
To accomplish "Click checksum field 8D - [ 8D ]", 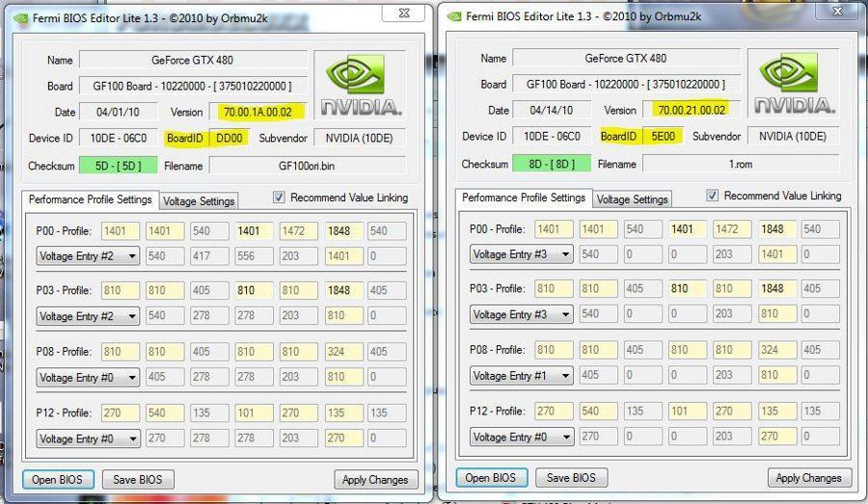I will coord(552,164).
